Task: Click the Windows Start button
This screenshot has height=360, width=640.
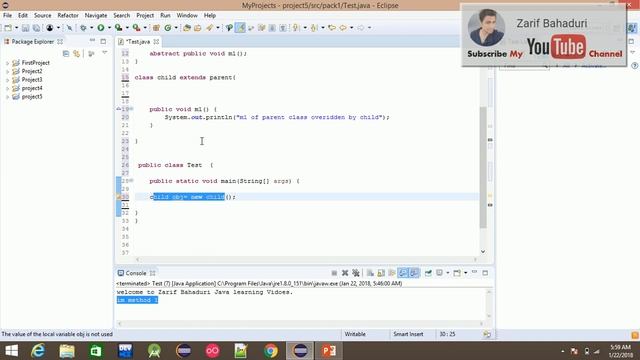Action: tap(11, 351)
